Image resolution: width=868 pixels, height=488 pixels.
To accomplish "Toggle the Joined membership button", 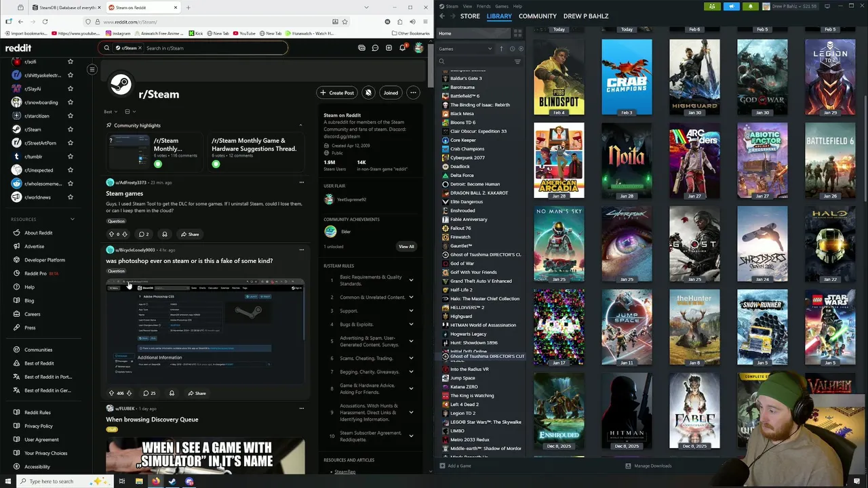I will (x=391, y=93).
